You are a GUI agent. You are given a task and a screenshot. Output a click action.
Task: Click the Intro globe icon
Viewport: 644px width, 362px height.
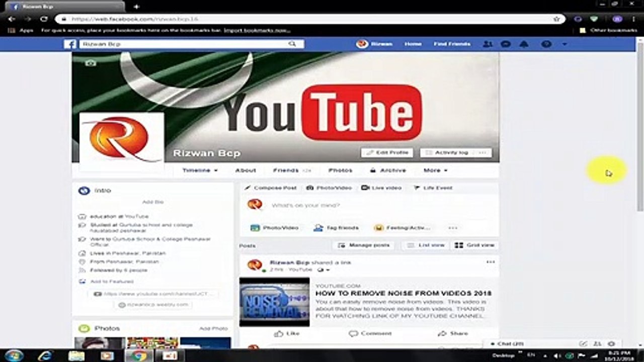pos(84,191)
